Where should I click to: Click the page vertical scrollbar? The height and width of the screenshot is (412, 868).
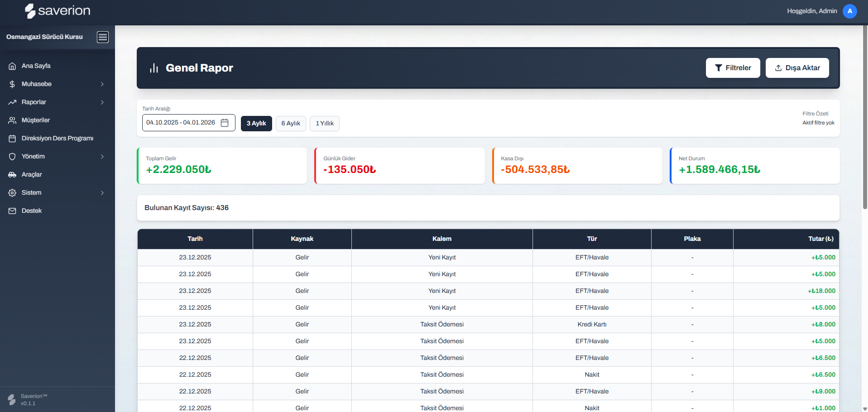point(865,118)
